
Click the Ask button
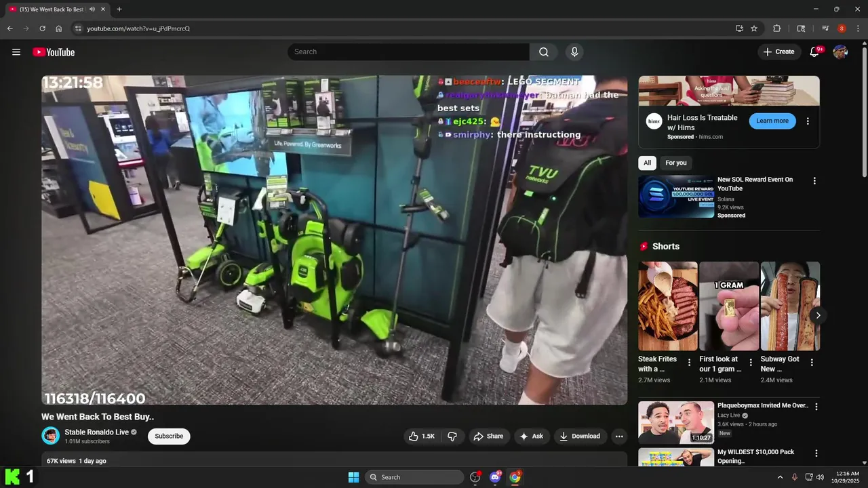pyautogui.click(x=532, y=436)
